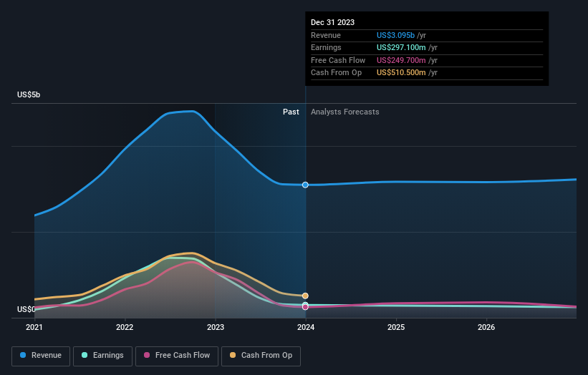The height and width of the screenshot is (375, 588).
Task: Click the 2025 x-axis label
Action: (x=396, y=327)
